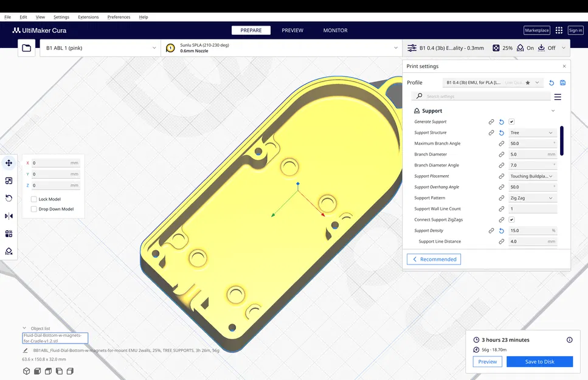Open the View menu

[x=40, y=17]
